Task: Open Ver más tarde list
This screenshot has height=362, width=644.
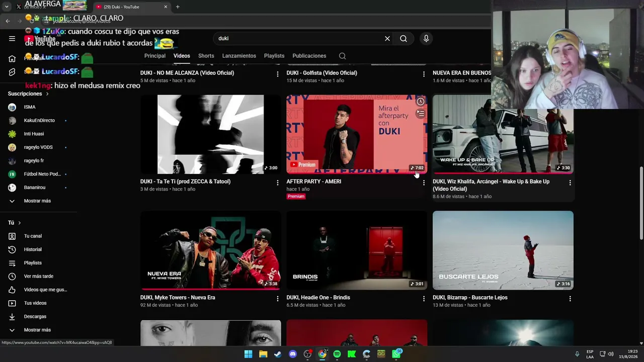Action: (39, 276)
